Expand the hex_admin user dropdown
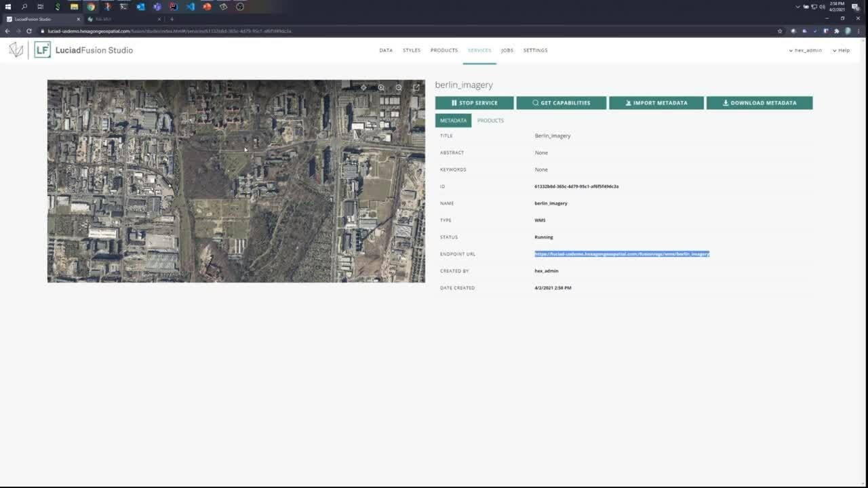Image resolution: width=868 pixels, height=488 pixels. 806,50
